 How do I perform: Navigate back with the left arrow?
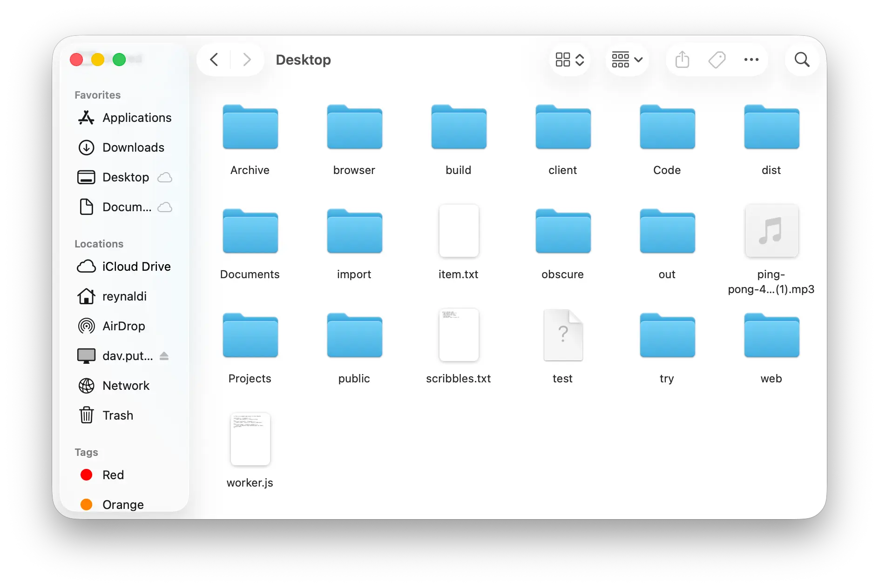coord(214,60)
